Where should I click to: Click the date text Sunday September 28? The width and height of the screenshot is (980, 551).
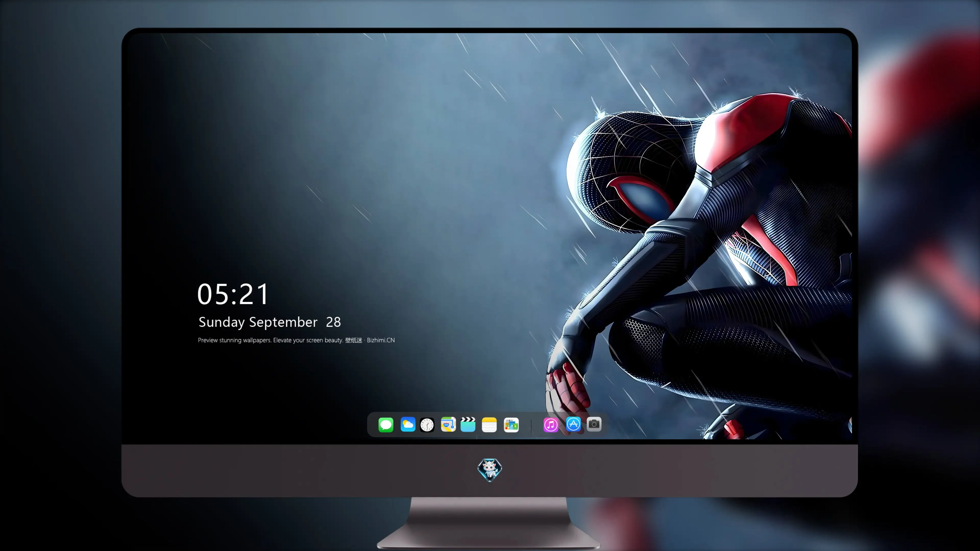[x=270, y=322]
